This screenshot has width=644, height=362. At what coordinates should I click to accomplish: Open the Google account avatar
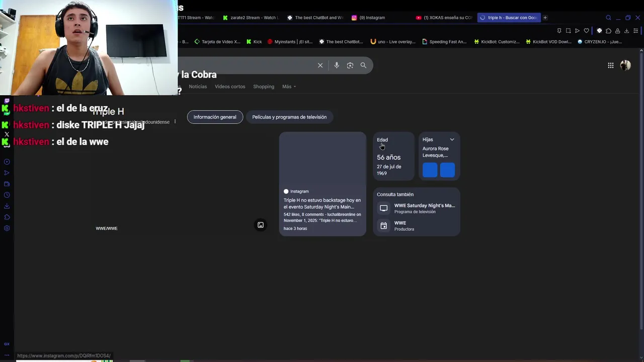point(625,65)
